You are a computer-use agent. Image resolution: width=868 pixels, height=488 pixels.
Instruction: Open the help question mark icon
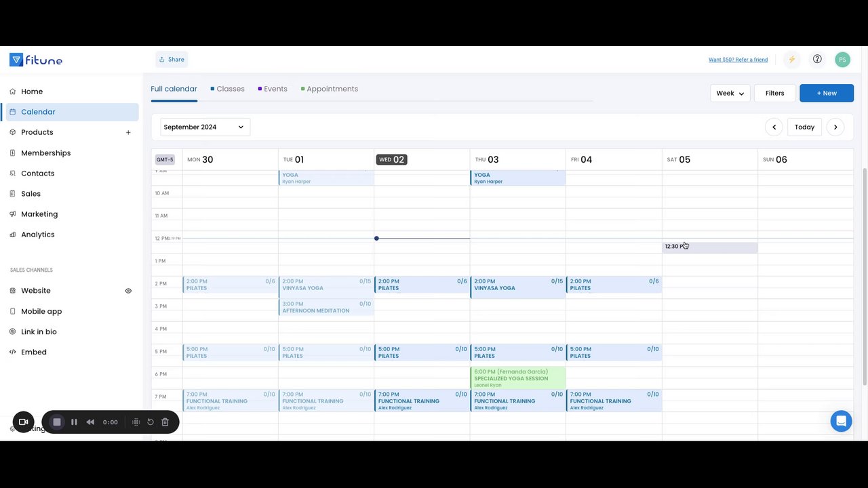tap(817, 60)
